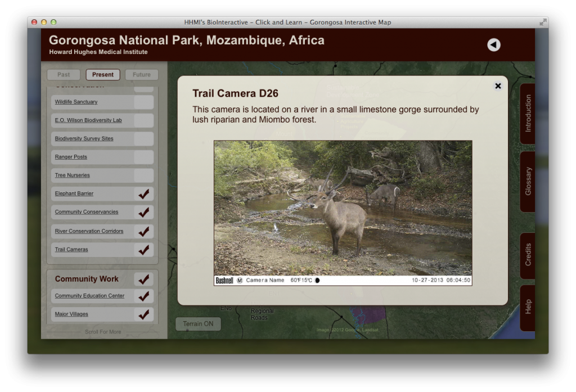Switch to the Past tab
The height and width of the screenshot is (392, 576).
point(64,74)
